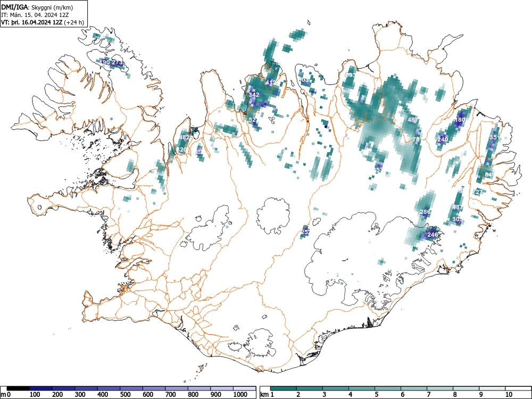Click the '190' visibility value on the map
The width and height of the screenshot is (532, 399).
[105, 62]
